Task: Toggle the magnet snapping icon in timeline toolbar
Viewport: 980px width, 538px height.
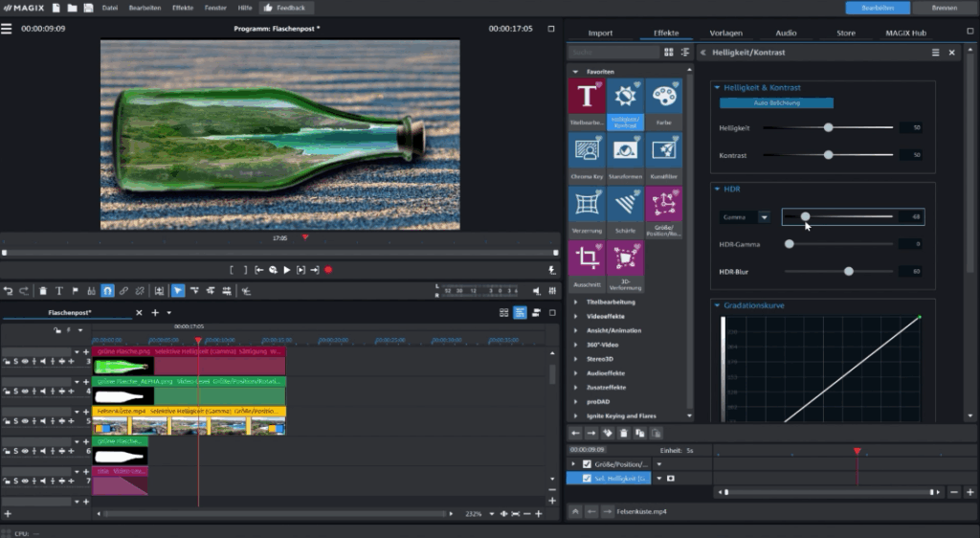Action: click(107, 290)
